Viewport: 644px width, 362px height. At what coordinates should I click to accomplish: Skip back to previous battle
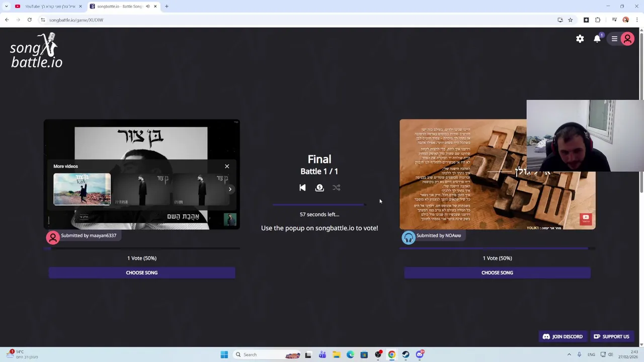(302, 188)
